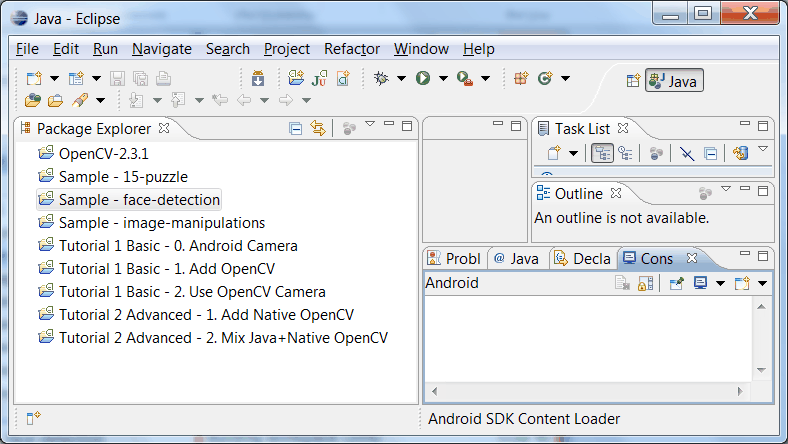The width and height of the screenshot is (788, 444).
Task: Click the Open Type icon
Action: (x=33, y=101)
